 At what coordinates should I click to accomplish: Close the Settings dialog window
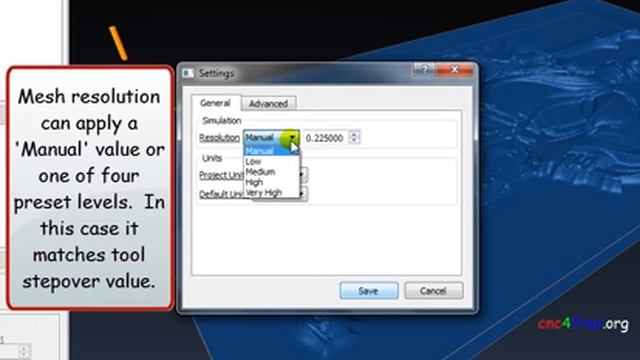(454, 70)
